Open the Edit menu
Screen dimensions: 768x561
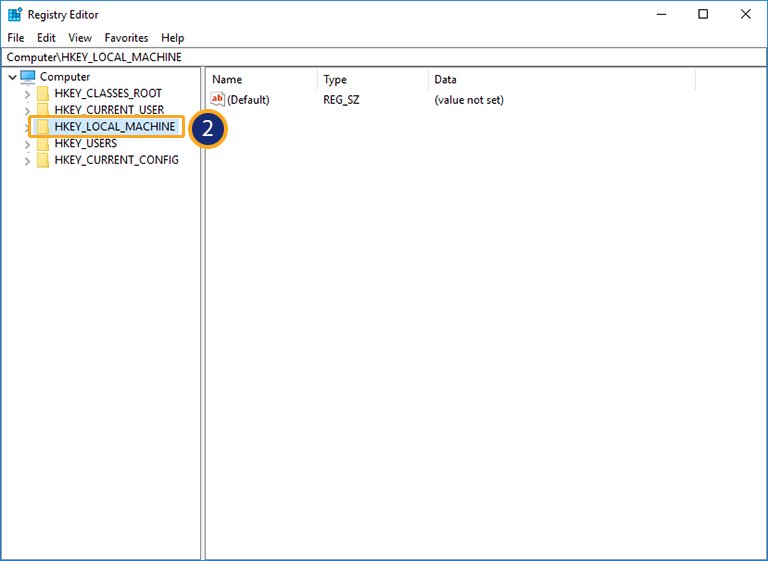point(46,38)
